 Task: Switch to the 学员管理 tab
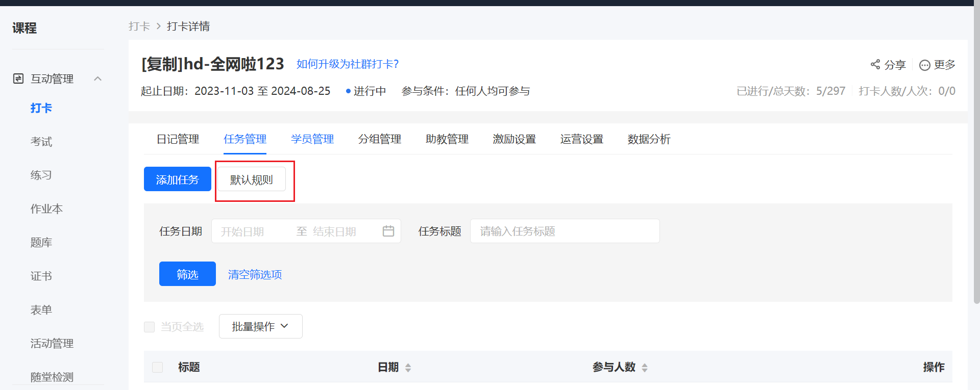[x=312, y=139]
